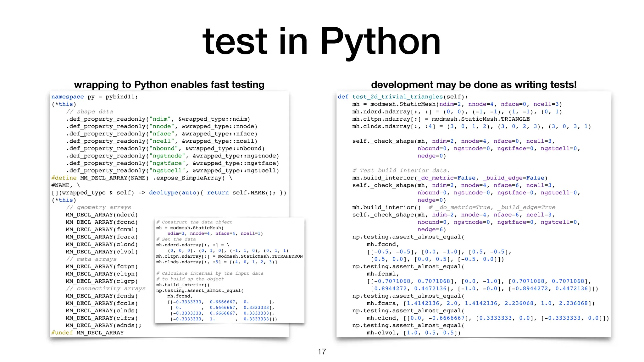Click the line MM_DECL_ARRAY(clnds)

102,311
